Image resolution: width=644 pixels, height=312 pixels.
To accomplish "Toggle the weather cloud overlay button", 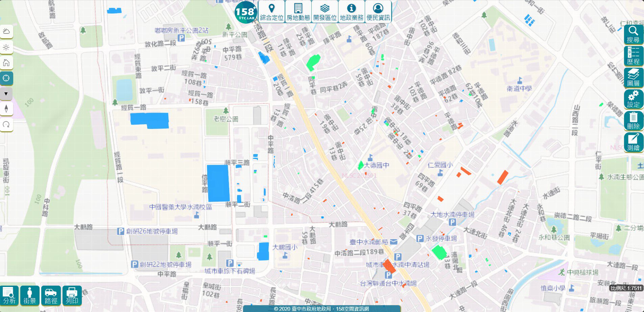I will pos(7,32).
